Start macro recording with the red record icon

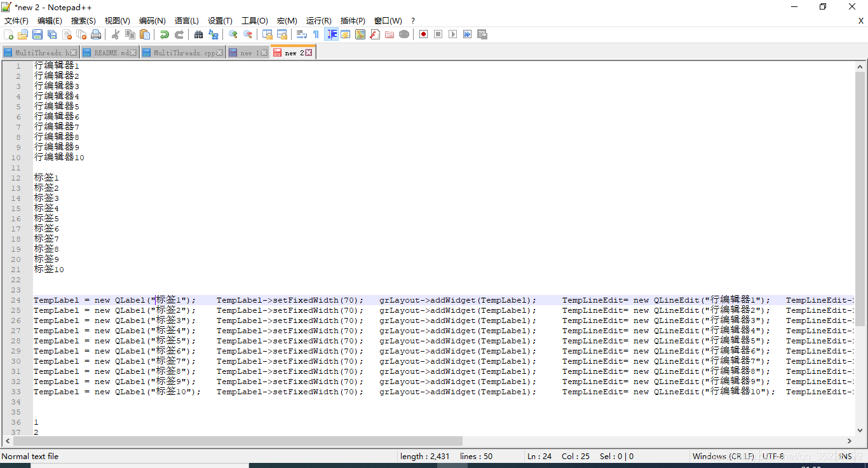tap(423, 34)
